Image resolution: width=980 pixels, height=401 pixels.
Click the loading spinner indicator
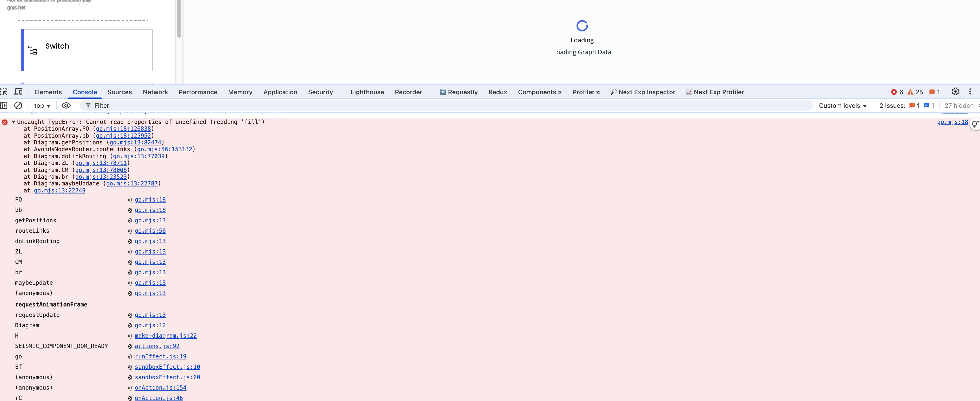click(582, 26)
